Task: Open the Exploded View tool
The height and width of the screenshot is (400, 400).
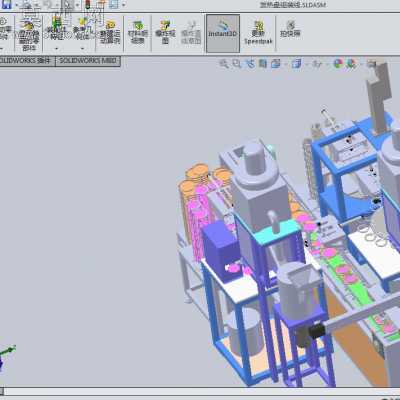Action: pos(165,33)
